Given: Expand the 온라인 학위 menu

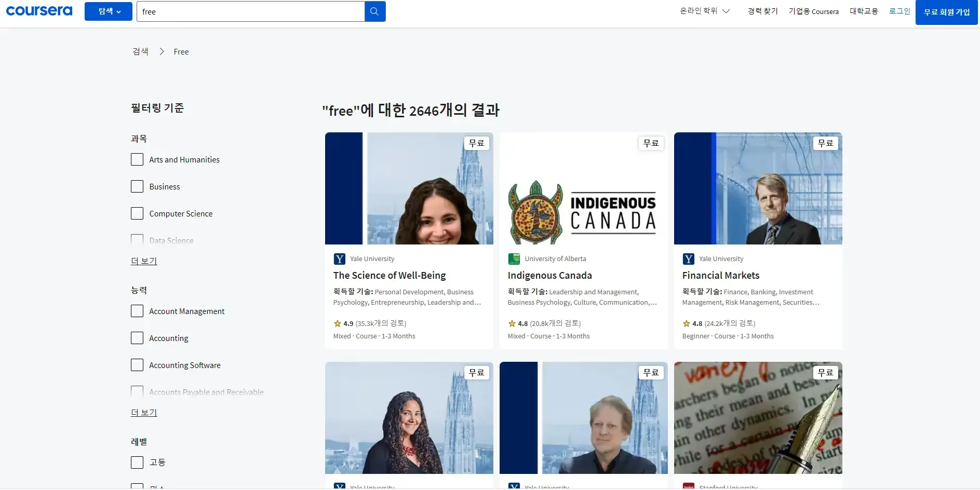Looking at the screenshot, I should point(705,11).
